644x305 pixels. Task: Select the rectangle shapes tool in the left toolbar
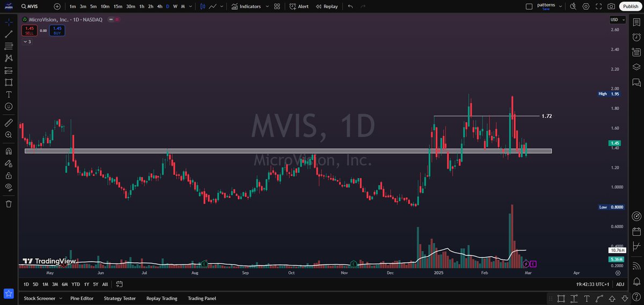tap(9, 83)
